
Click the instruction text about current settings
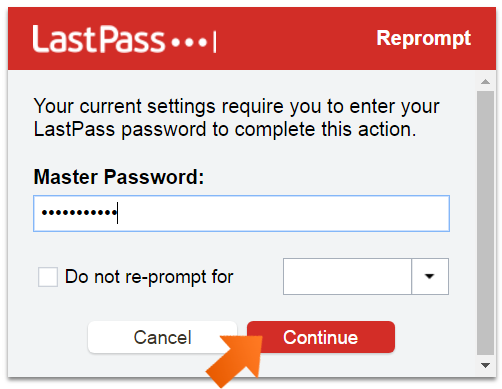(237, 118)
